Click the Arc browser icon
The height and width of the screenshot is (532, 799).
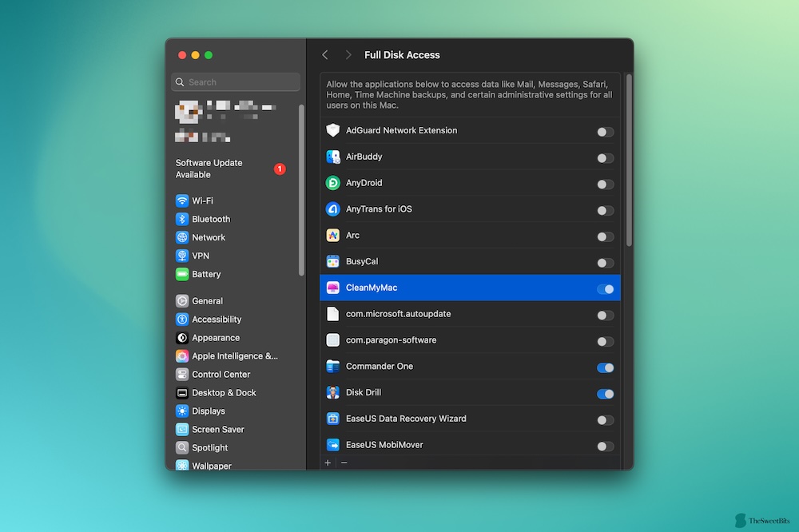pyautogui.click(x=332, y=236)
